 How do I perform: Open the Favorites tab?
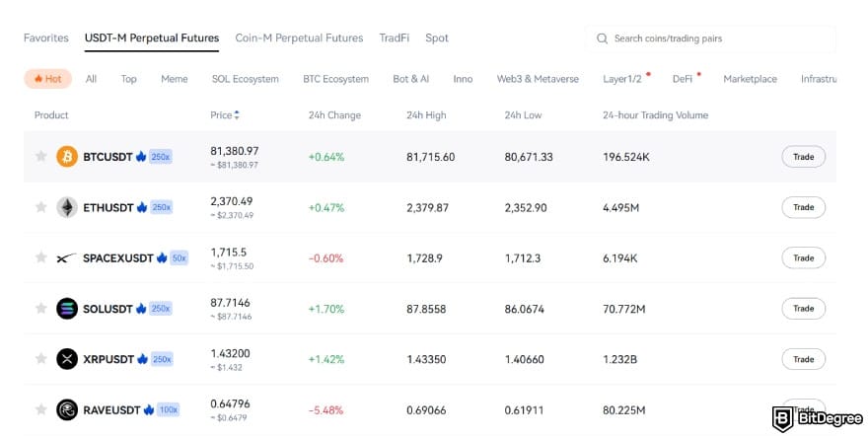(46, 37)
